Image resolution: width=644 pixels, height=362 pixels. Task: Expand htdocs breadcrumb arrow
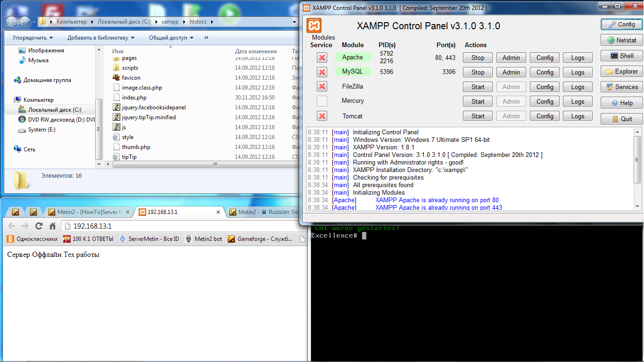(x=212, y=22)
